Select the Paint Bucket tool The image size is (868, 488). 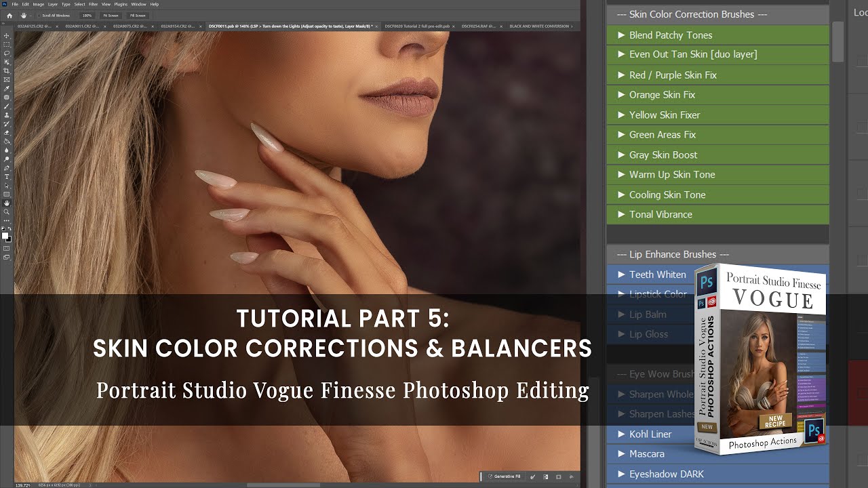(7, 141)
